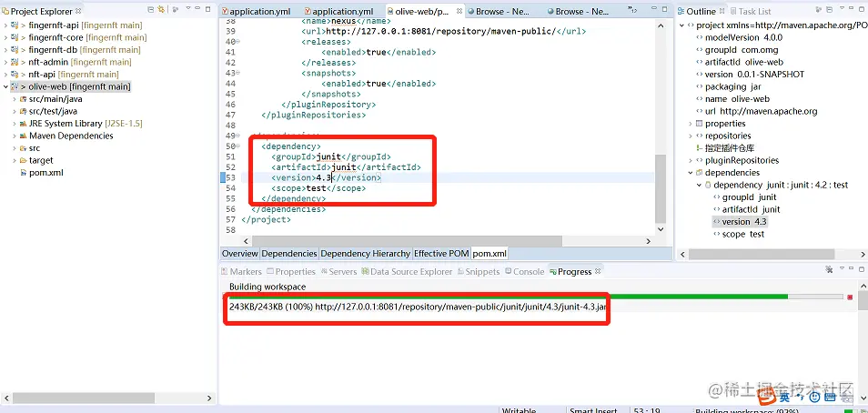Expand fingernft-api project

(x=5, y=25)
